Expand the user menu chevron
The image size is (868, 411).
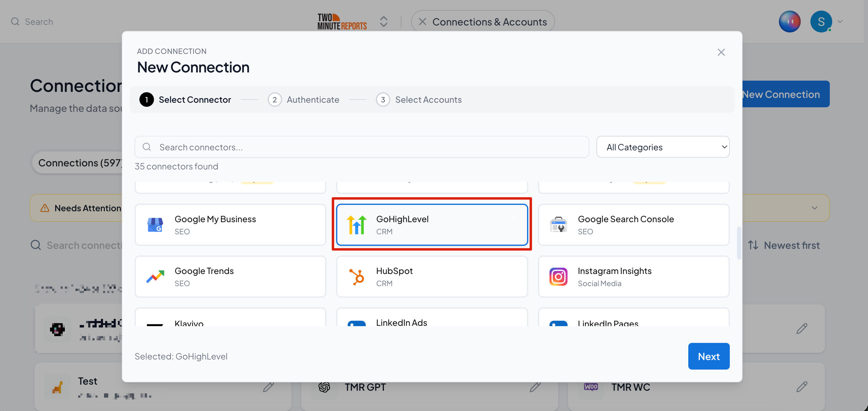click(840, 22)
